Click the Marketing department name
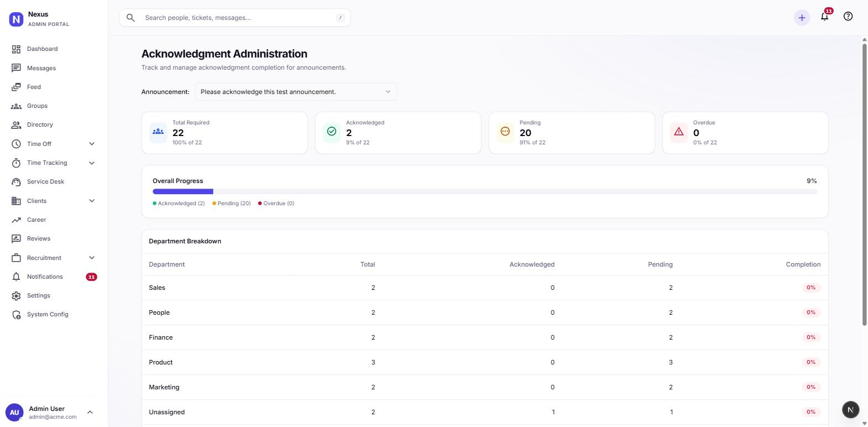The image size is (868, 427). coord(164,387)
